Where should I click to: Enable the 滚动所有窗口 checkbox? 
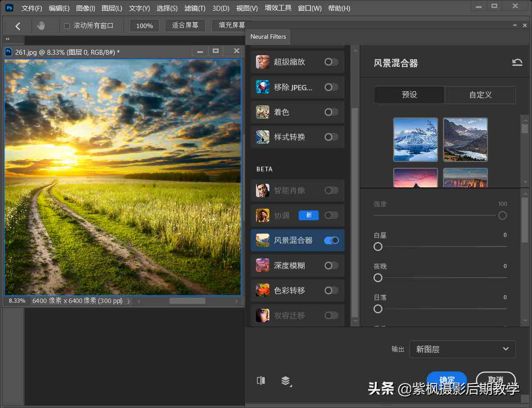[x=67, y=26]
